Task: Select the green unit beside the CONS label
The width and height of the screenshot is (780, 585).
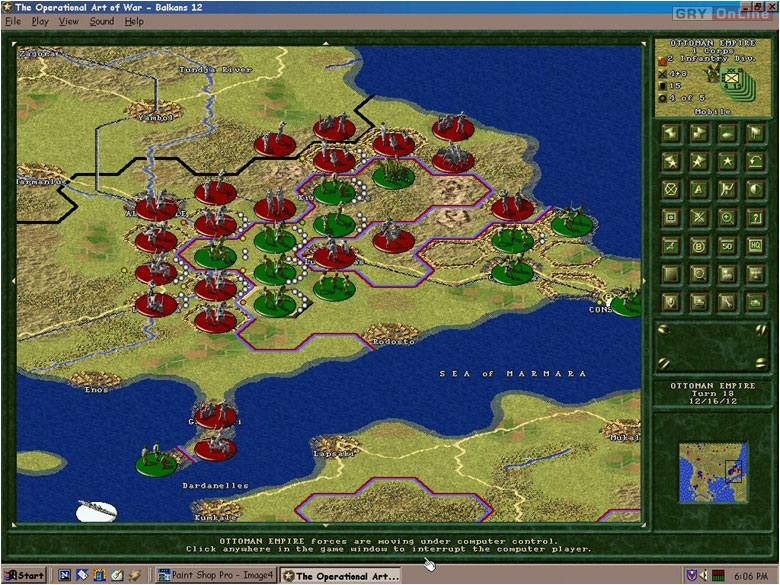Action: (x=626, y=302)
